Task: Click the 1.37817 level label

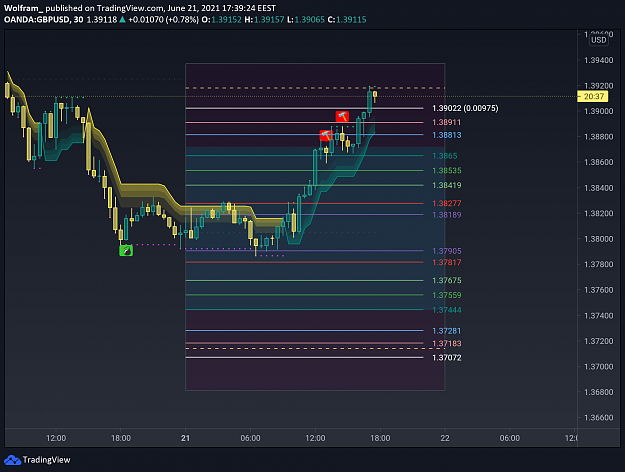Action: [446, 262]
